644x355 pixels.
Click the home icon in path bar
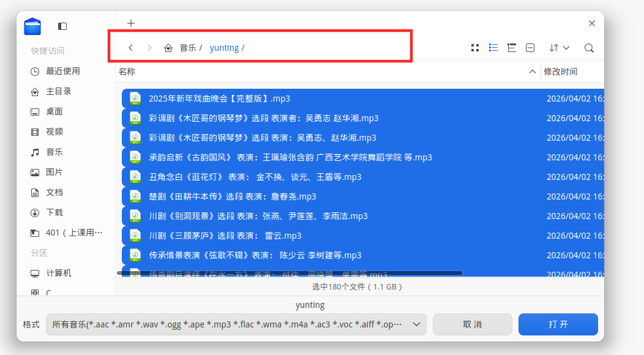168,48
